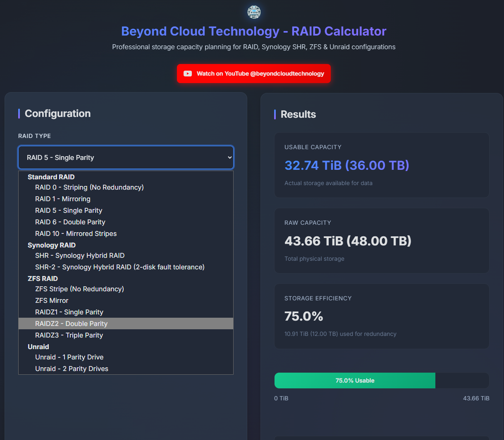Screen dimensions: 504x440
Task: Choose Unraid - 2 Parity Drives
Action: pyautogui.click(x=72, y=369)
